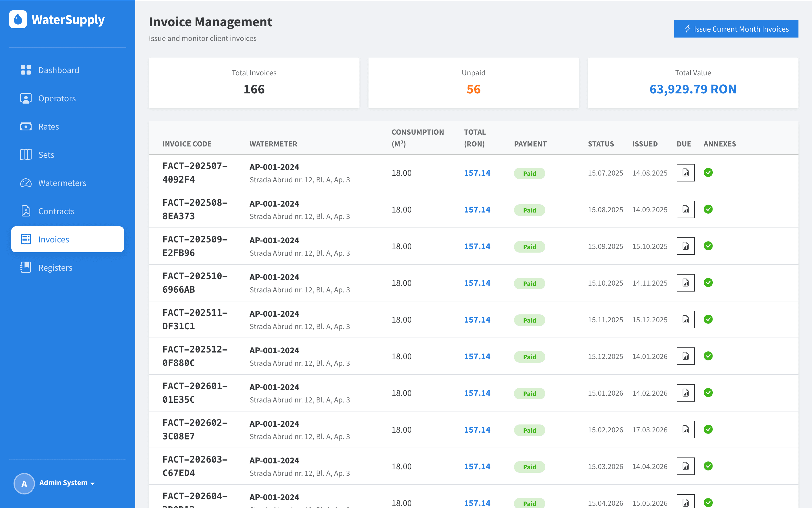Open Sets in sidebar
This screenshot has width=812, height=508.
coord(67,155)
